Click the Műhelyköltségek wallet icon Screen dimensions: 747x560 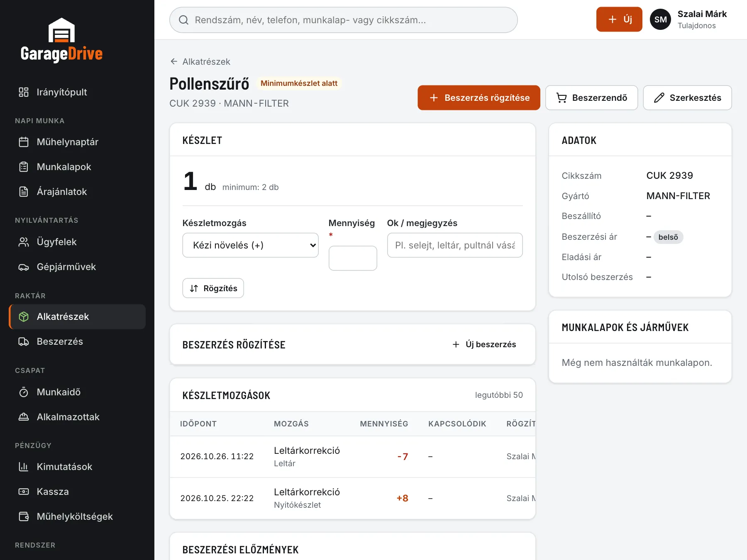tap(24, 516)
